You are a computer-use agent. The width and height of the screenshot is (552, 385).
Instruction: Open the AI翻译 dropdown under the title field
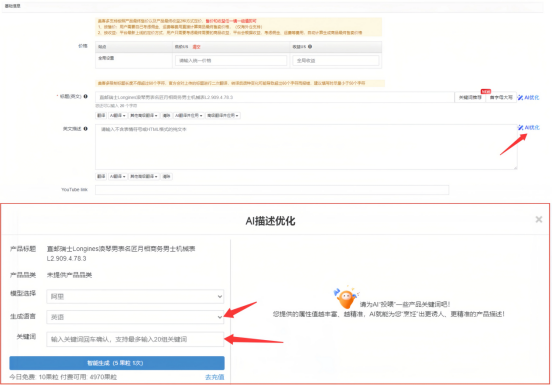(117, 115)
